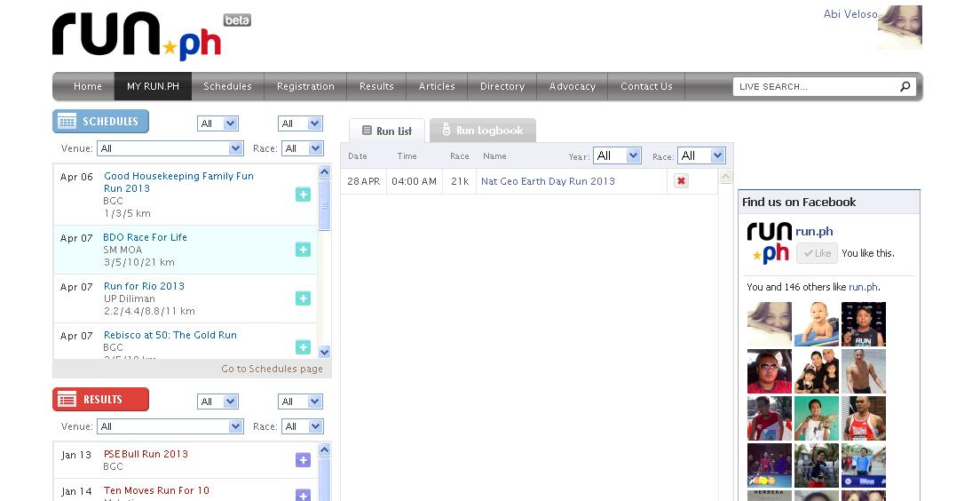The height and width of the screenshot is (501, 980).
Task: Click Abi Veloso username link
Action: [x=850, y=13]
